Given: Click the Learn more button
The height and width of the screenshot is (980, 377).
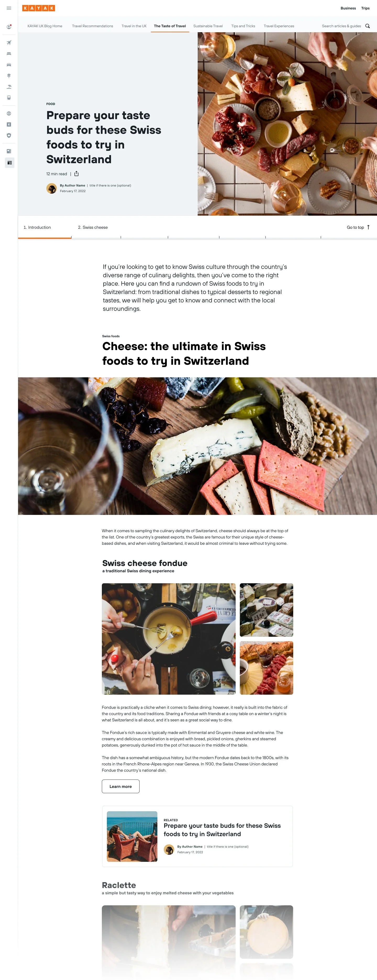Looking at the screenshot, I should click(120, 786).
